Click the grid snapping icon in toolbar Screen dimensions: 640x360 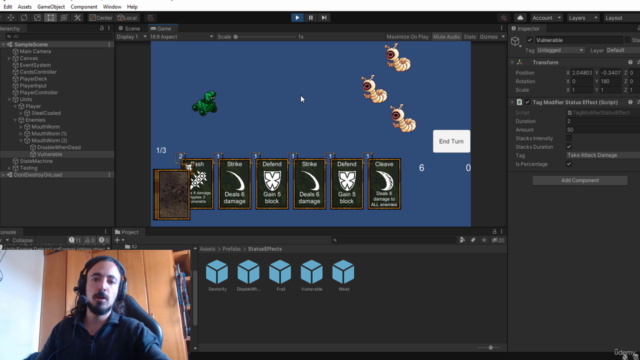(151, 18)
